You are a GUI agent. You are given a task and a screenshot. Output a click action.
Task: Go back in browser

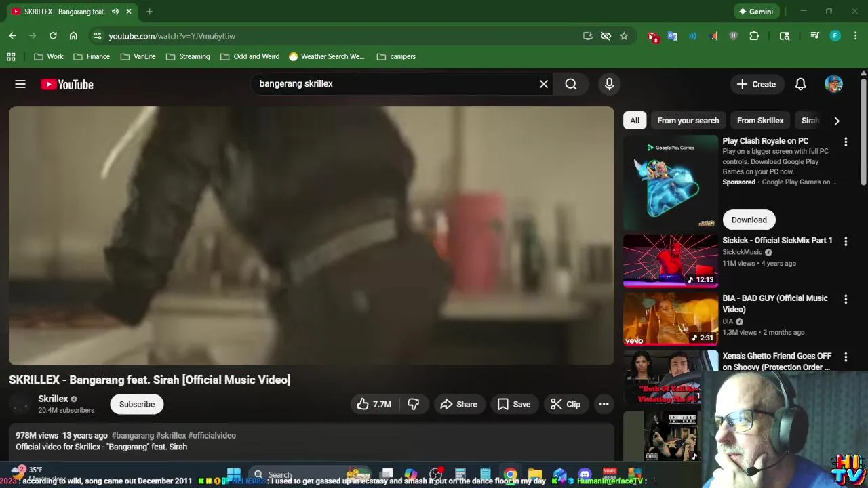(12, 36)
